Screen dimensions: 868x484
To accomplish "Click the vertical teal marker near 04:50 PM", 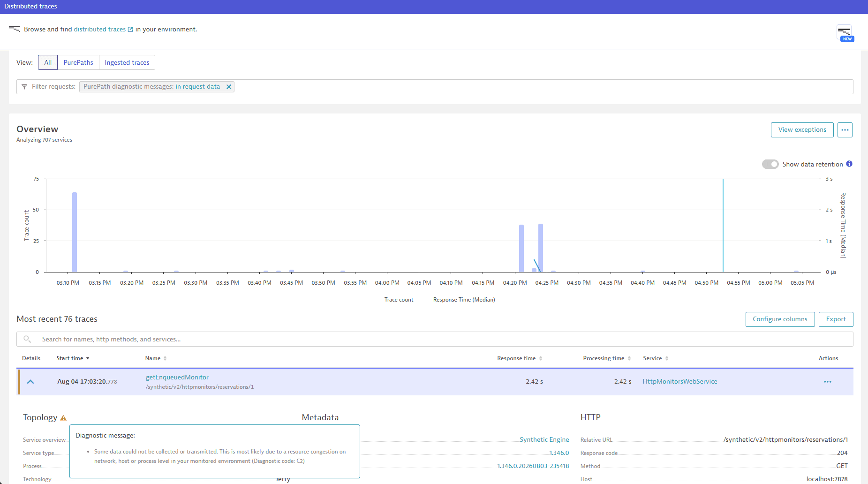I will pyautogui.click(x=723, y=225).
